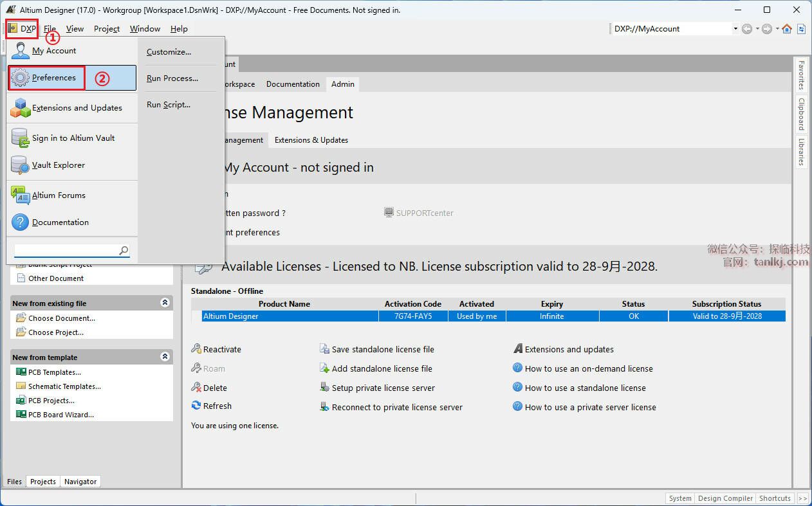Click the Preferences gear icon
The width and height of the screenshot is (812, 506).
pos(21,78)
